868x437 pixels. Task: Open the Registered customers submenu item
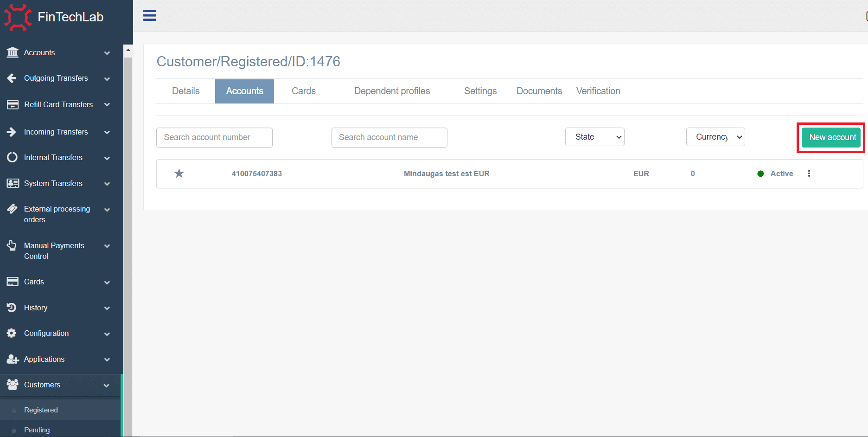tap(41, 410)
